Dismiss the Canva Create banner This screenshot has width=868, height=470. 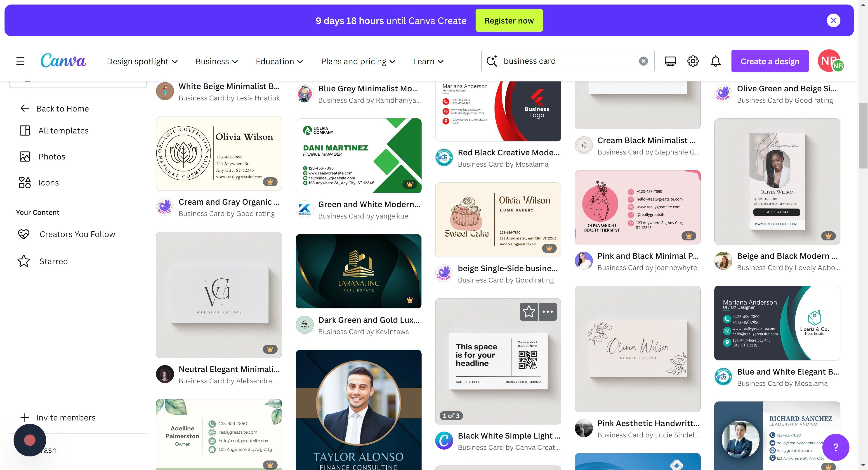[x=833, y=21]
